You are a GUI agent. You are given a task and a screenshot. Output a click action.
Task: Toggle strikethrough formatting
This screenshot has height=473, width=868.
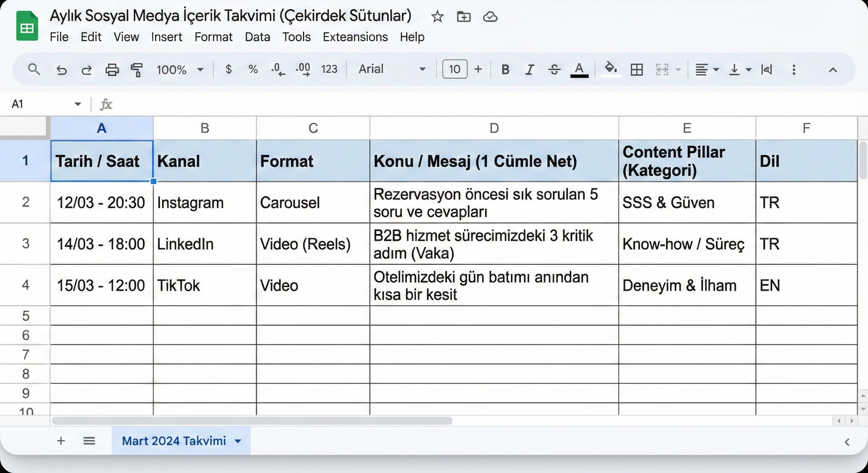(x=554, y=69)
